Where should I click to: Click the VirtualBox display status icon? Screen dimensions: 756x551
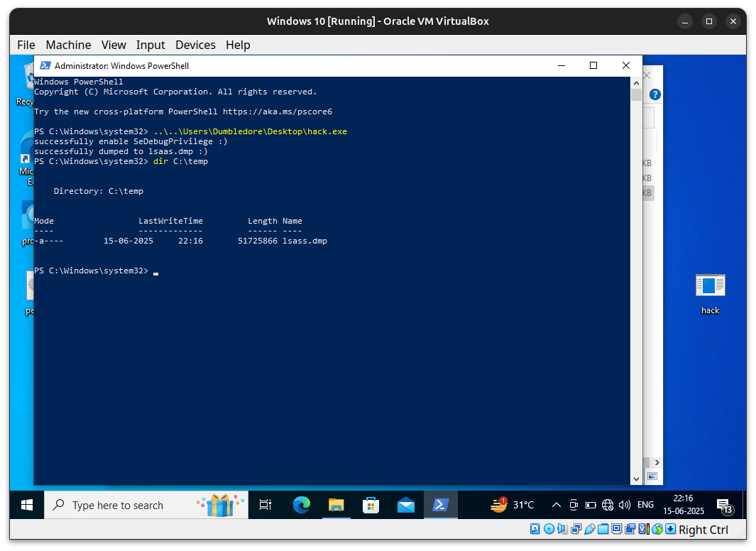[x=616, y=529]
